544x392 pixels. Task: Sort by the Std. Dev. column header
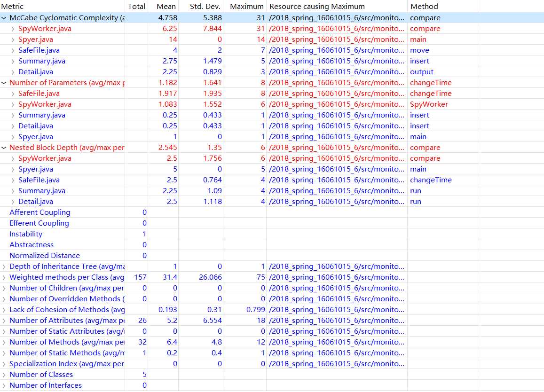201,6
